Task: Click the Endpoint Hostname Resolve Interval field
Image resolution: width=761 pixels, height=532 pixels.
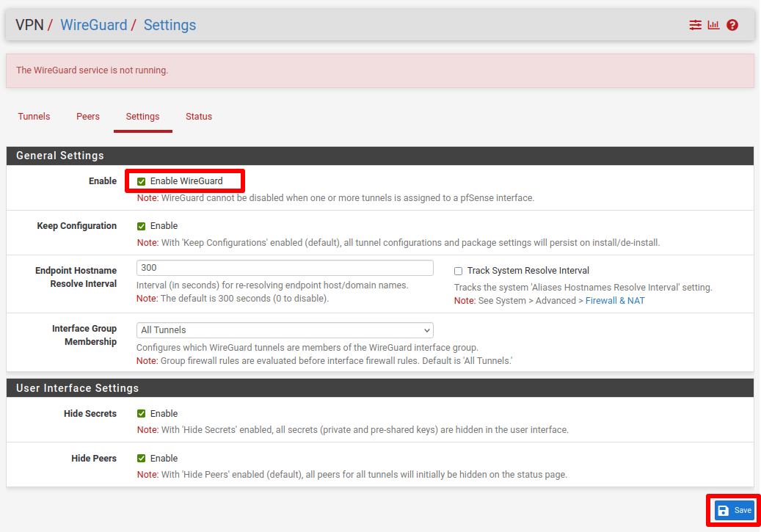Action: coord(285,268)
